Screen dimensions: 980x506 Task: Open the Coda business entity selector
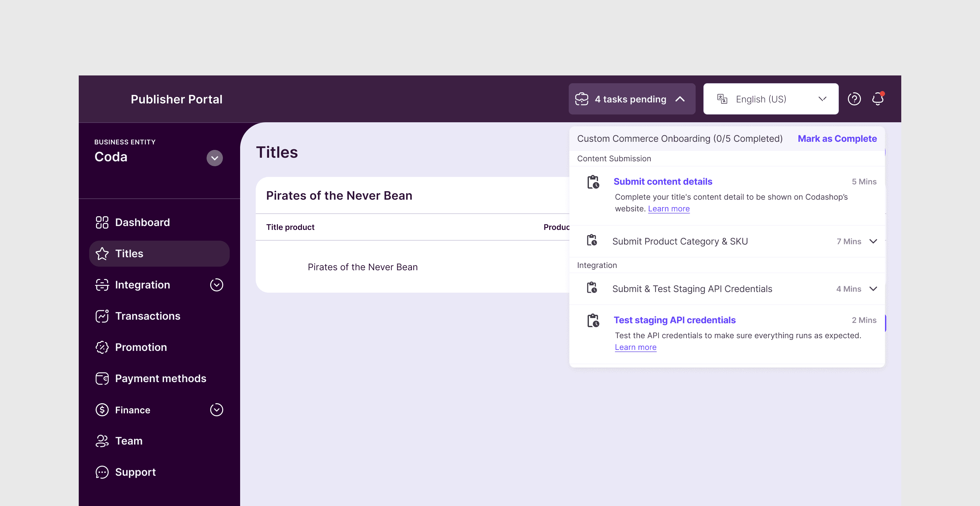[214, 158]
